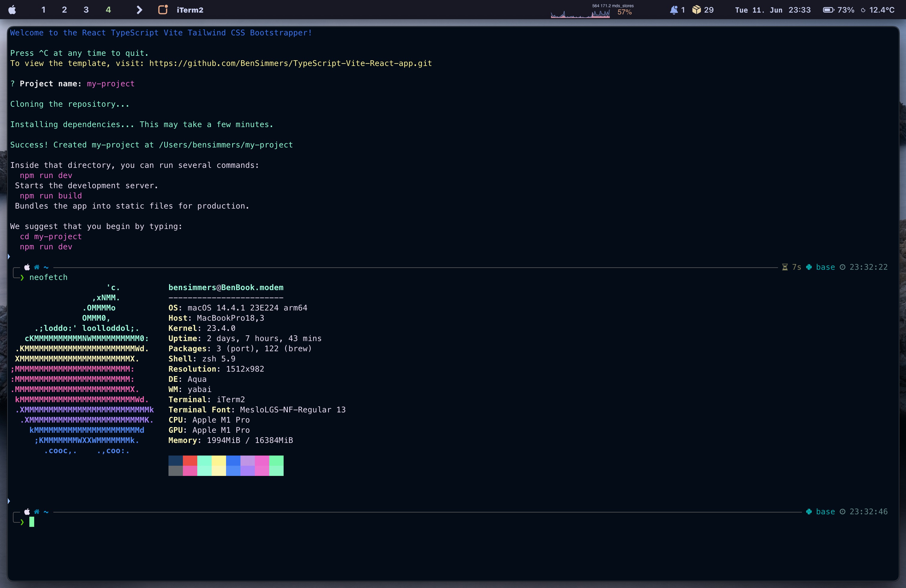Click the notification bell icon
Image resolution: width=906 pixels, height=588 pixels.
point(673,10)
